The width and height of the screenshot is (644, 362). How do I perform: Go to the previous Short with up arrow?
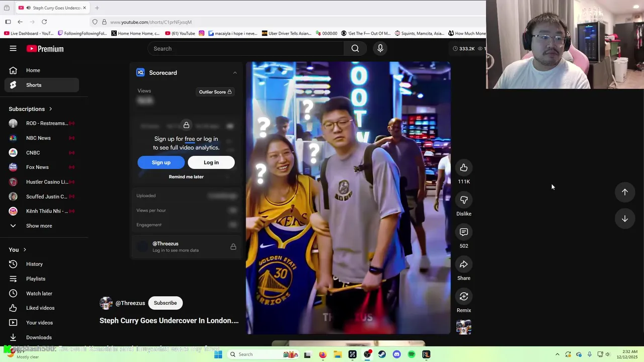(625, 192)
